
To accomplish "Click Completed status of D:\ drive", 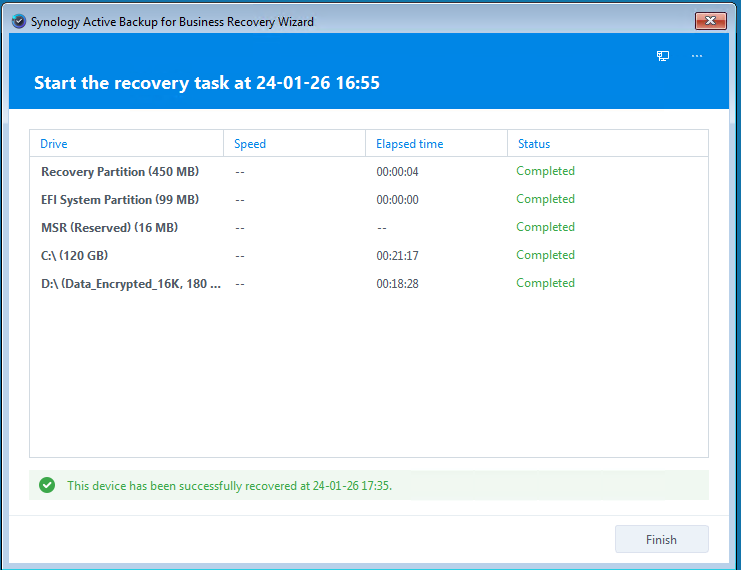I will pos(545,283).
